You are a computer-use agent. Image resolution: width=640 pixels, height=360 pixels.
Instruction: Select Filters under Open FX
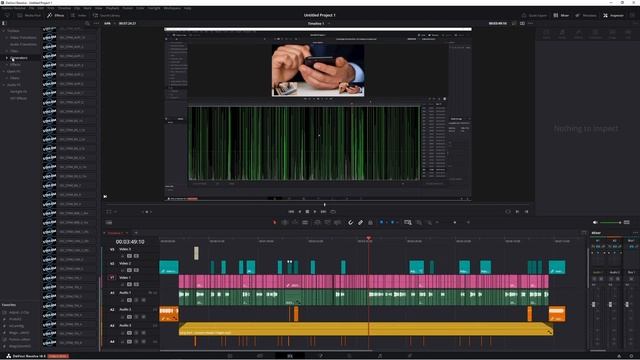[x=15, y=78]
